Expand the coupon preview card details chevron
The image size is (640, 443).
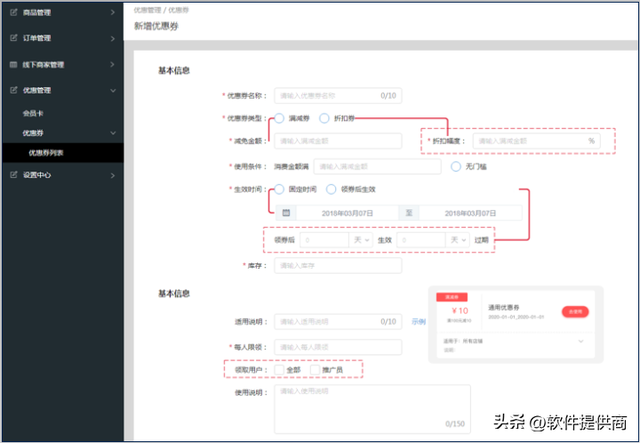point(581,341)
